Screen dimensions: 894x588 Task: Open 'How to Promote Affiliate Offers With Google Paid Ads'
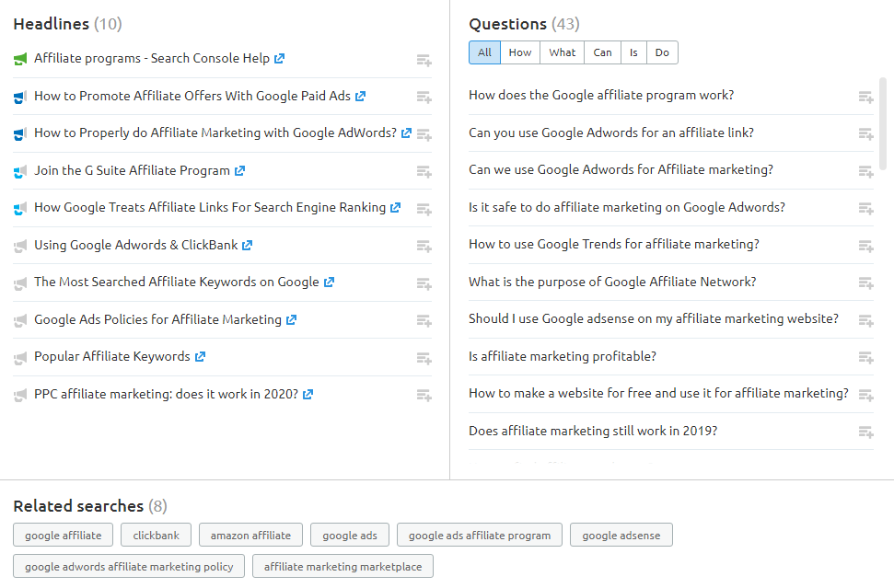[192, 96]
